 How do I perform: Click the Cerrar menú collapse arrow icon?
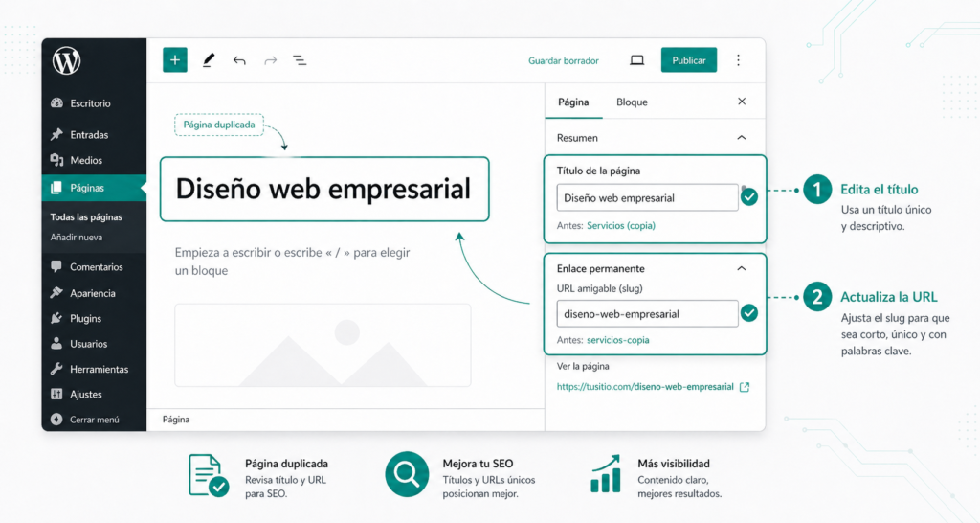pos(56,420)
